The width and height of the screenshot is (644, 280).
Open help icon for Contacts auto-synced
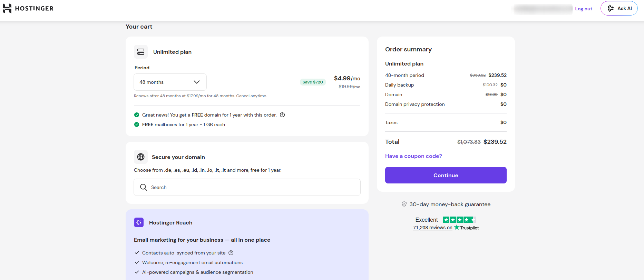click(x=231, y=253)
